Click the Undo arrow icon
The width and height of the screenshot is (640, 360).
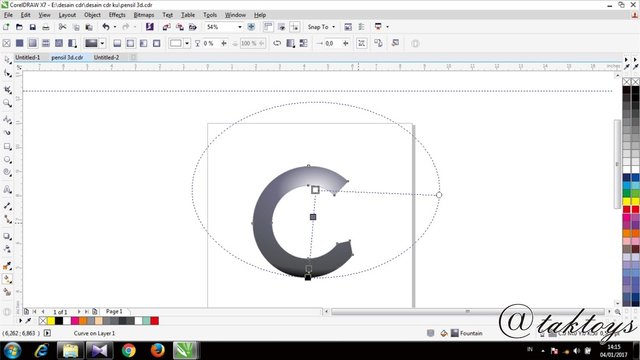106,27
